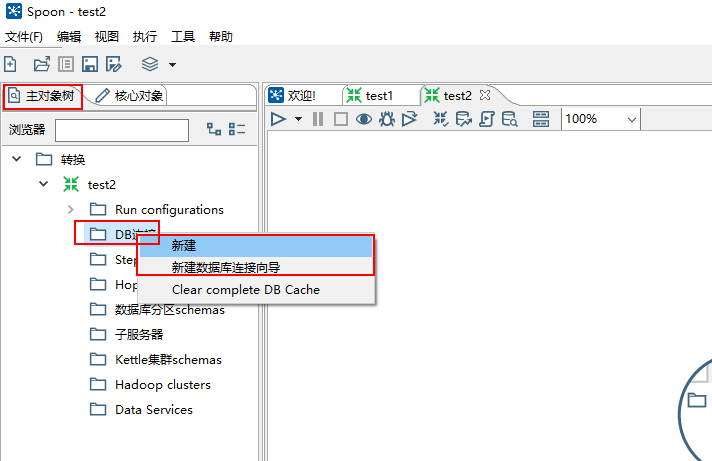Click the new file toolbar icon
Image resolution: width=712 pixels, height=461 pixels.
[10, 64]
